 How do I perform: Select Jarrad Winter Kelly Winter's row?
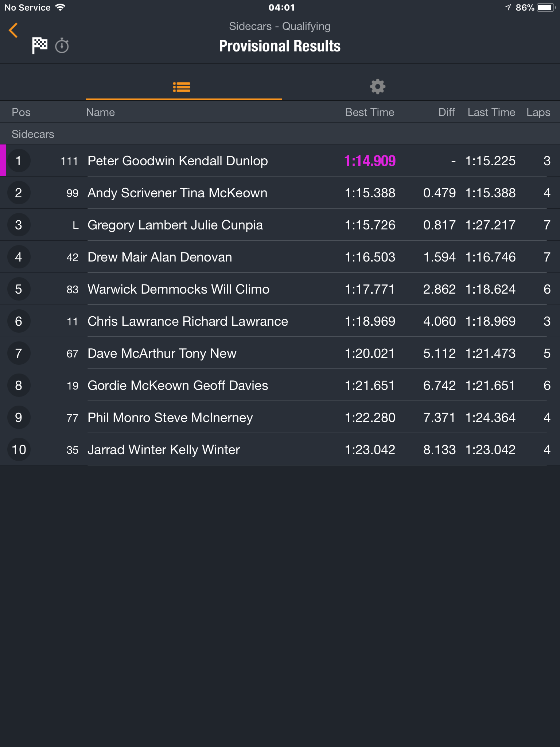[280, 450]
